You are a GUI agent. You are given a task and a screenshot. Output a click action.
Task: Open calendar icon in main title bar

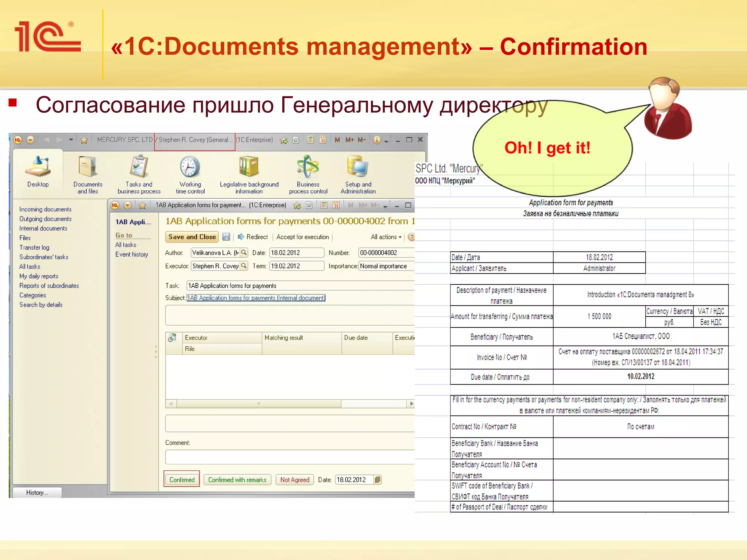pos(323,140)
